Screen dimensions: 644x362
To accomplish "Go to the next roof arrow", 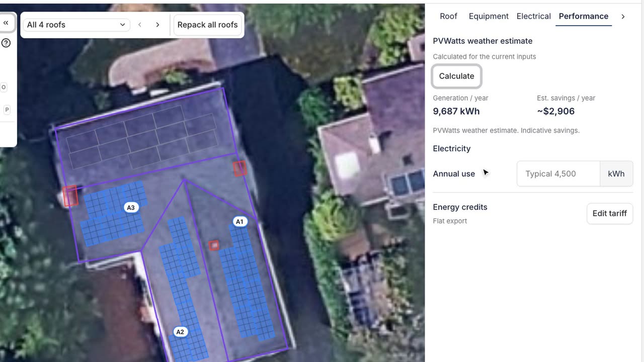I will 157,25.
